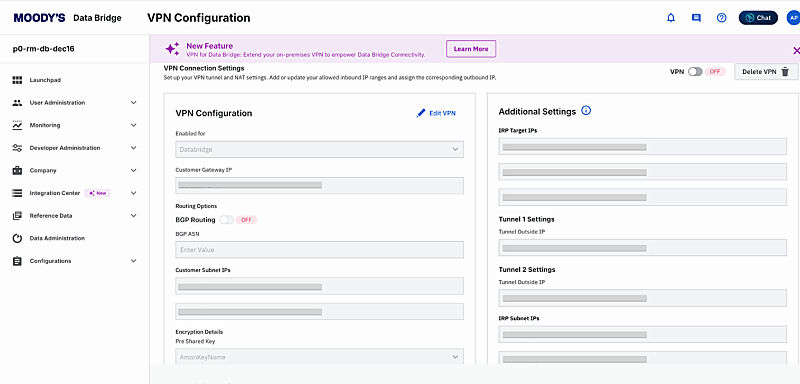Toggle the BGP Routing switch
Image resolution: width=800 pixels, height=384 pixels.
pyautogui.click(x=227, y=220)
